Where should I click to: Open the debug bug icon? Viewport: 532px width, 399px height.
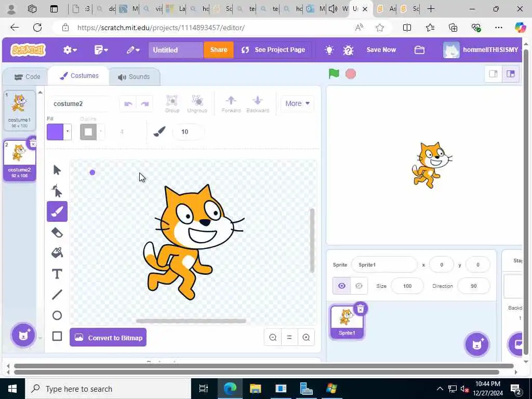click(348, 50)
